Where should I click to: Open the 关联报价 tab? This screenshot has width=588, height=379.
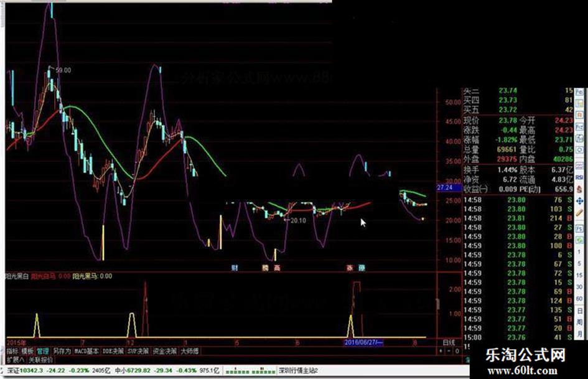[40, 360]
